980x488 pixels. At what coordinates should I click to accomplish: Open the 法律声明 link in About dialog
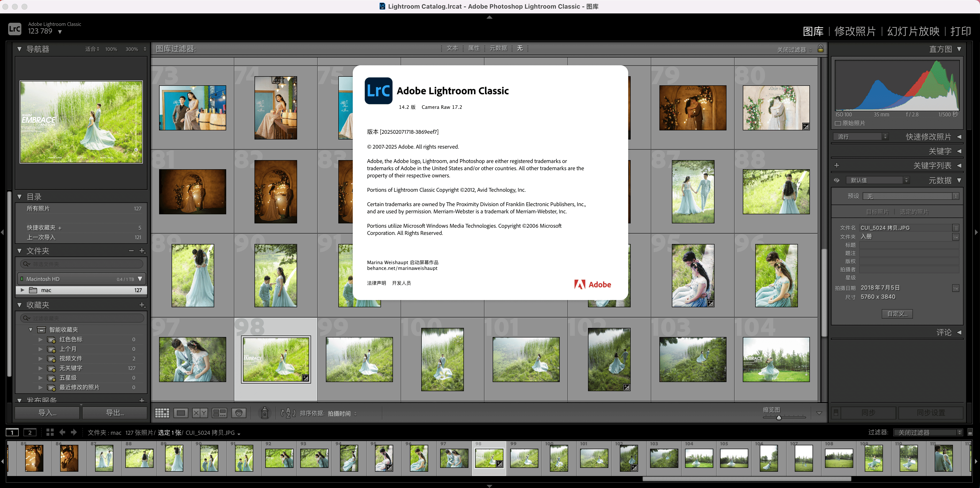pos(376,283)
